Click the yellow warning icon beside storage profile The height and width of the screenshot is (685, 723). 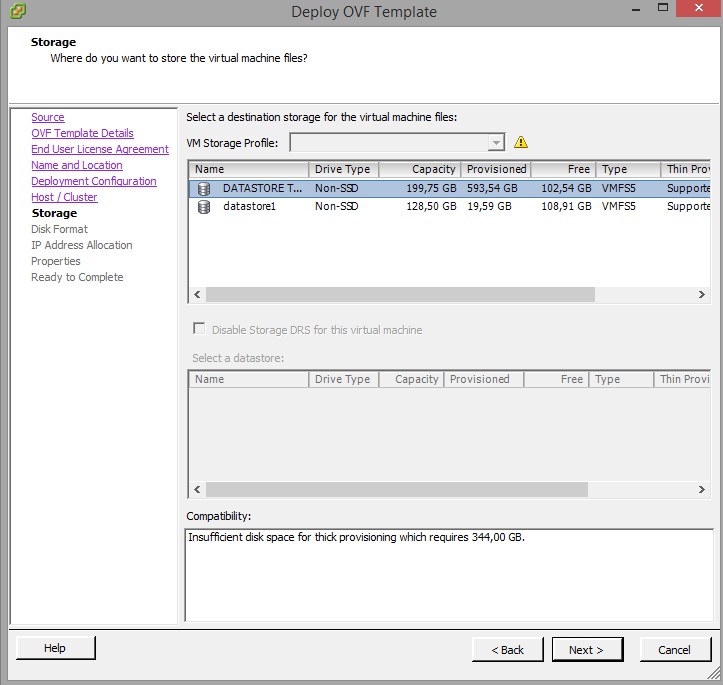(x=520, y=142)
